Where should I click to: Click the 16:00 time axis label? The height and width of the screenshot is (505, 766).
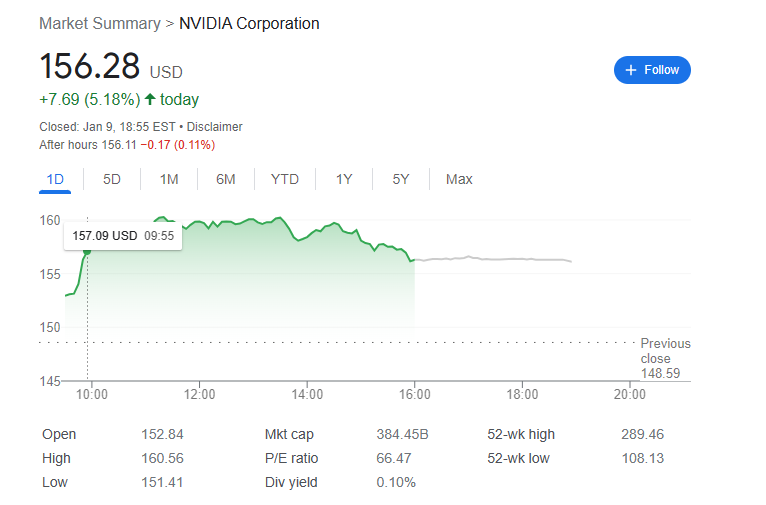(x=415, y=394)
